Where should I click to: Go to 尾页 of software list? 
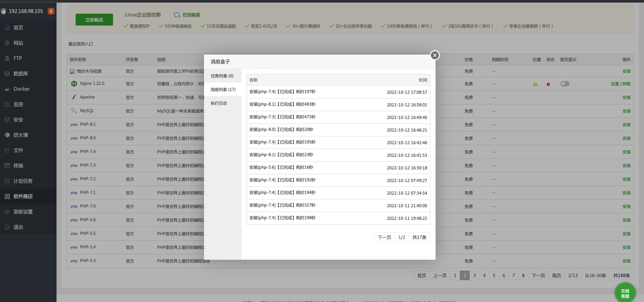pos(556,275)
